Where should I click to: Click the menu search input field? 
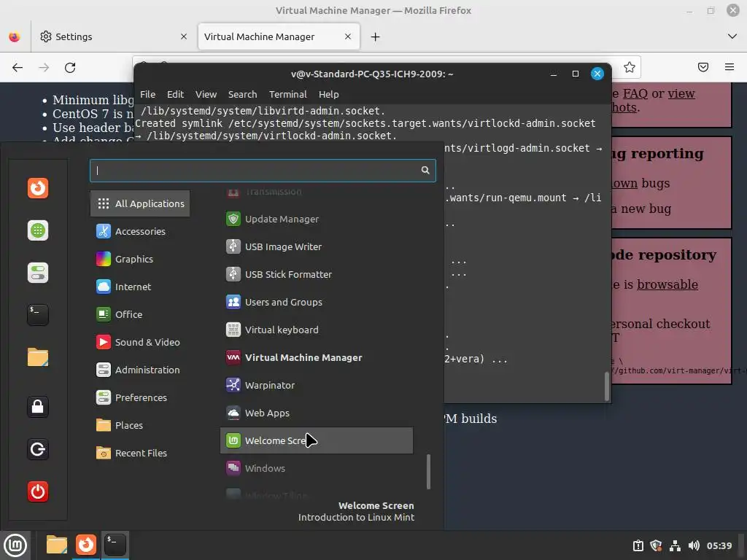click(x=263, y=171)
